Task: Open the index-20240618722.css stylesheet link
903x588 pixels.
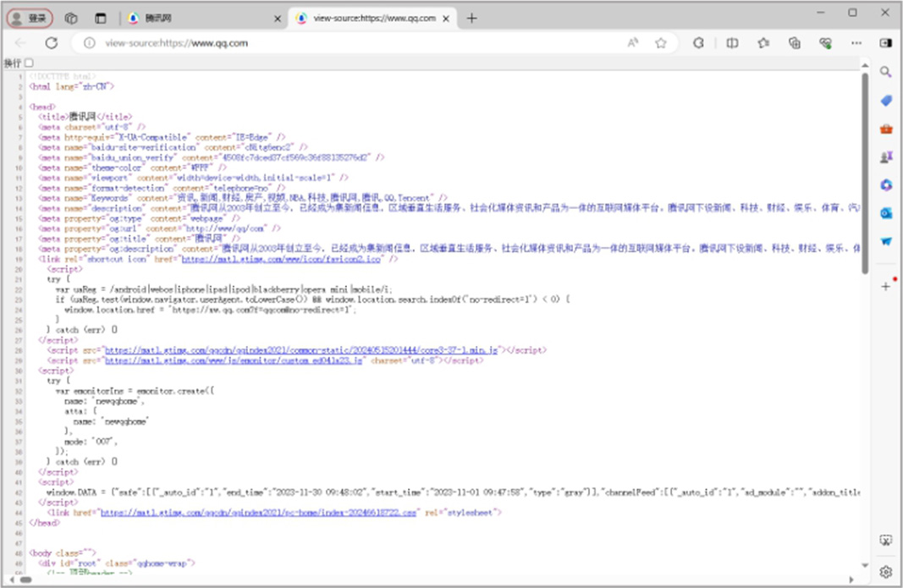Action: [x=258, y=512]
